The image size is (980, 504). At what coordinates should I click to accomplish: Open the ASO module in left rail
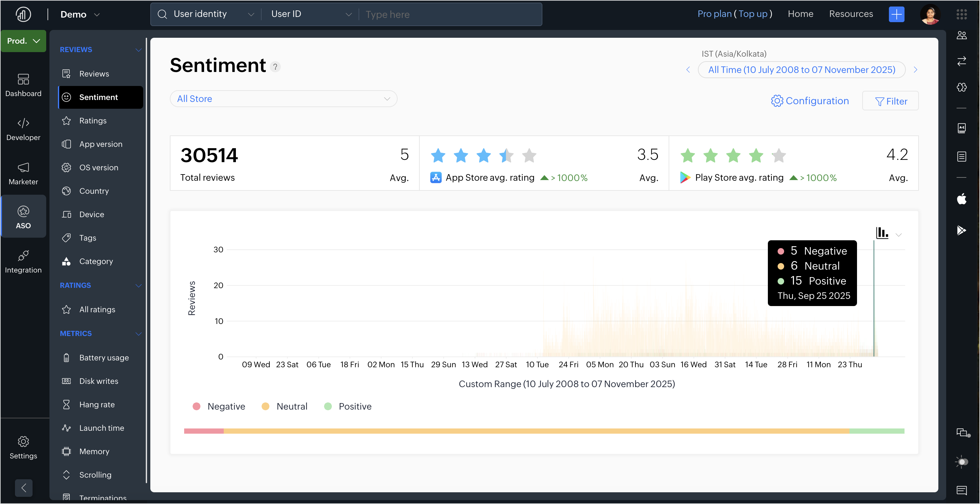click(x=23, y=217)
